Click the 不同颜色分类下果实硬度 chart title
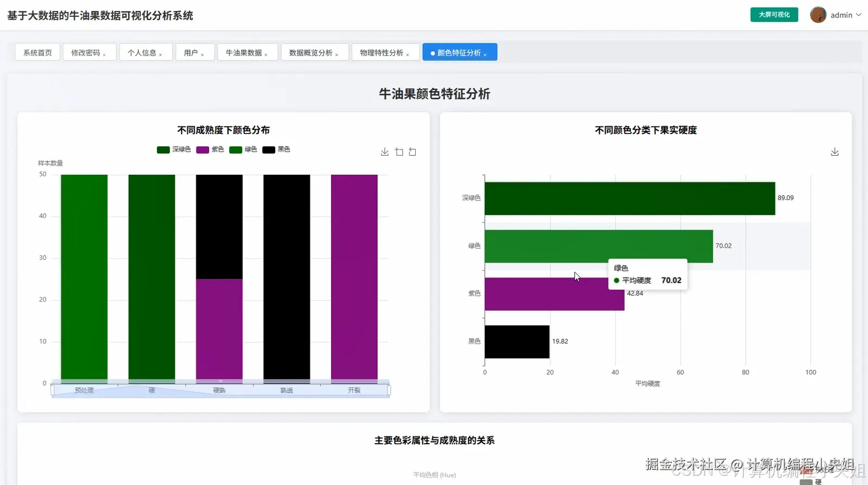868x485 pixels. click(646, 130)
